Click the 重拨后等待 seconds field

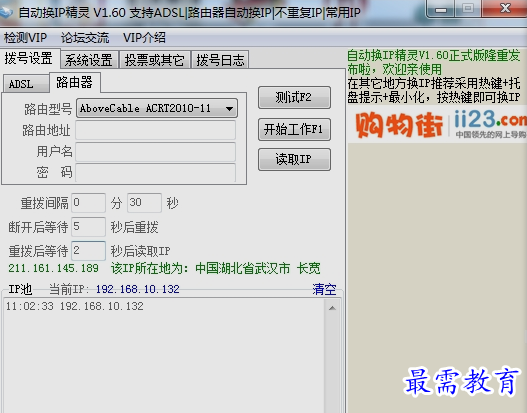tap(88, 251)
